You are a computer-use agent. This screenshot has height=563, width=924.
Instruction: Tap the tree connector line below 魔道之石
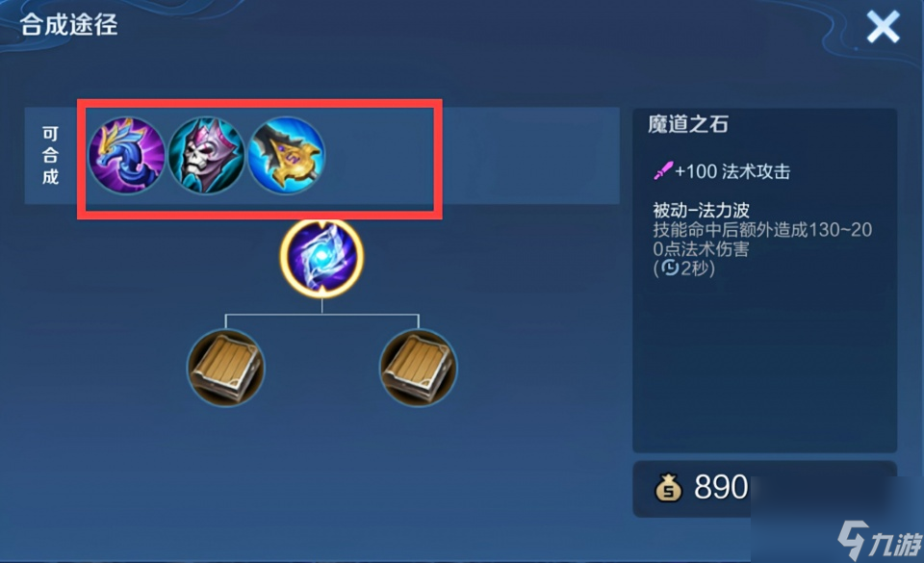point(321,314)
